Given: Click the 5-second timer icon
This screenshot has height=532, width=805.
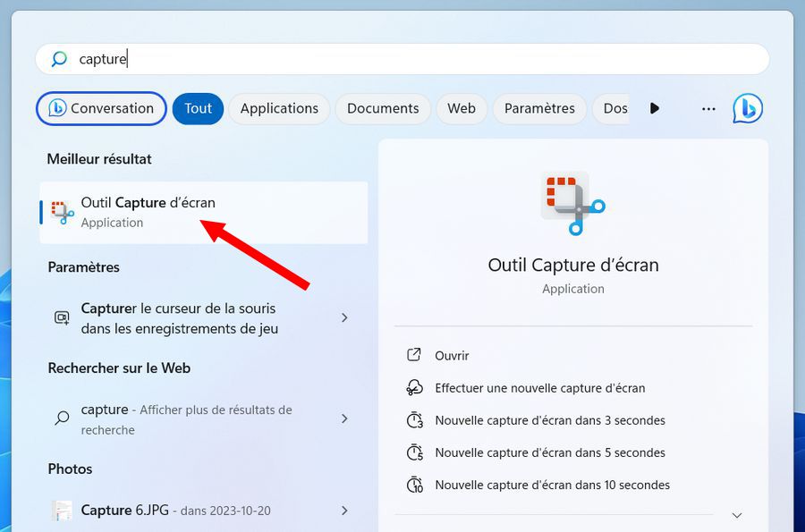Looking at the screenshot, I should [415, 452].
